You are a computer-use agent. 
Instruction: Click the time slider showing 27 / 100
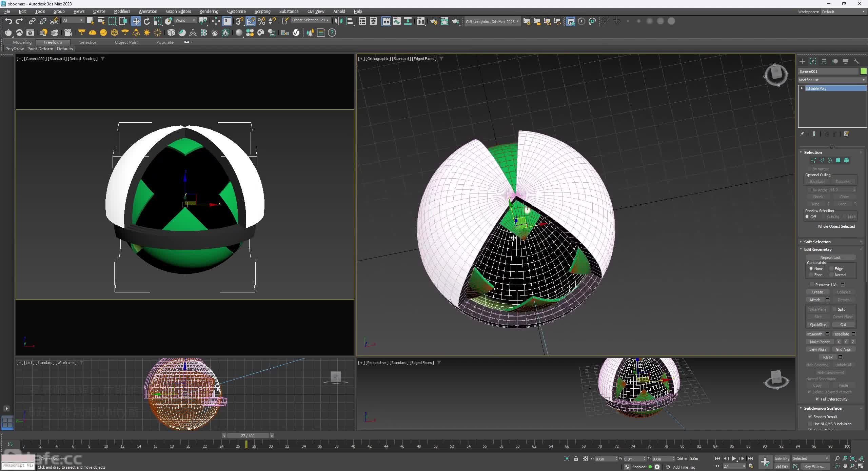click(248, 435)
